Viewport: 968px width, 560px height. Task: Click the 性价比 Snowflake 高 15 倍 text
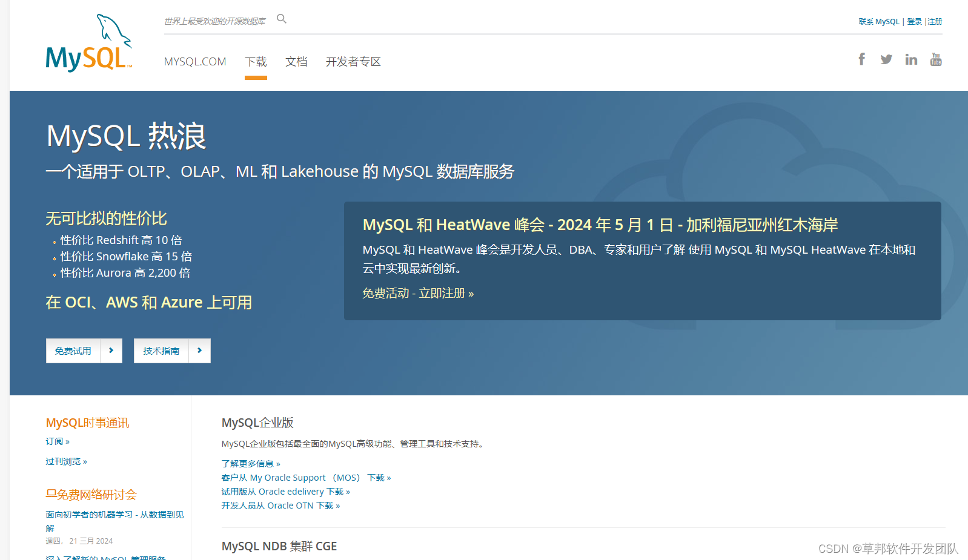click(126, 257)
